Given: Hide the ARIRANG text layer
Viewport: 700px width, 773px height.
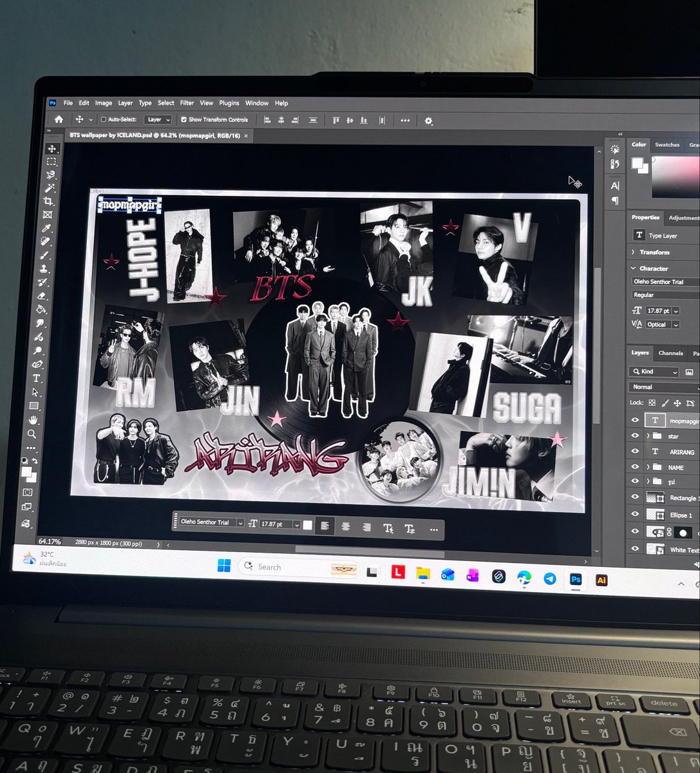Looking at the screenshot, I should coord(635,452).
